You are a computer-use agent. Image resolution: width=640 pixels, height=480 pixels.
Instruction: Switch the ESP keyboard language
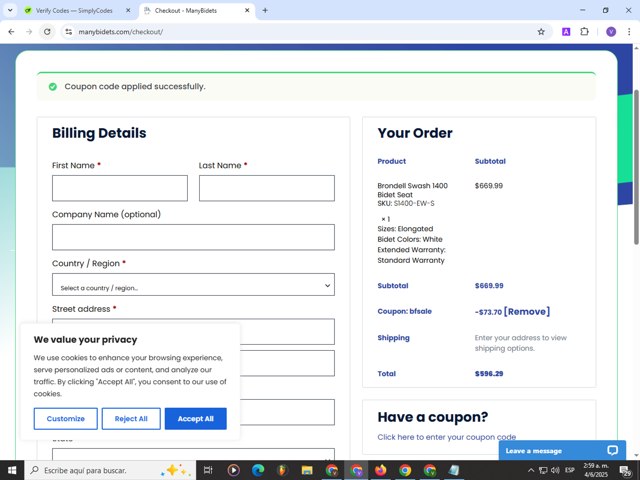pos(570,470)
